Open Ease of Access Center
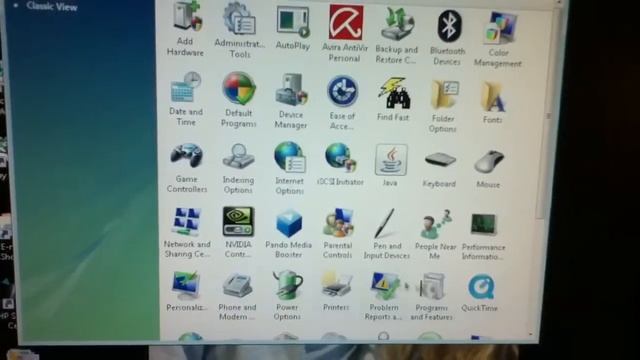The image size is (640, 360). coord(342,92)
